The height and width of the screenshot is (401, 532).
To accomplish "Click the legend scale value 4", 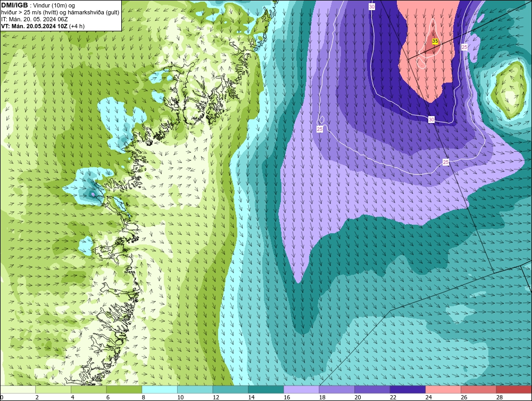I will [72, 397].
